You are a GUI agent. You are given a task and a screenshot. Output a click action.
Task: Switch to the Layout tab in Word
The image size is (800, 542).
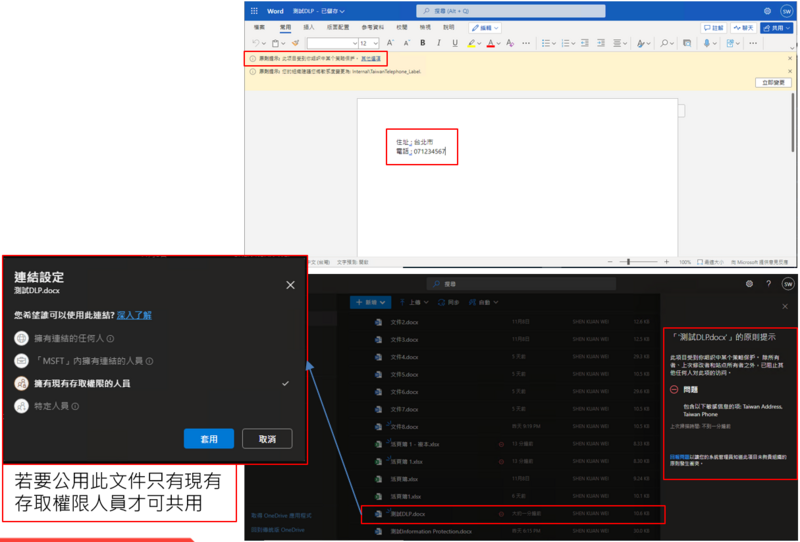[x=338, y=27]
